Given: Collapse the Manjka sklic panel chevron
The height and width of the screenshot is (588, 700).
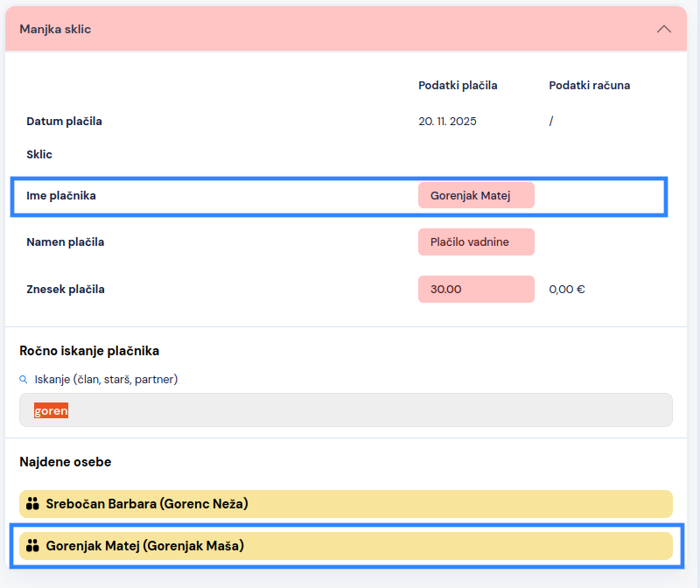Looking at the screenshot, I should click(663, 29).
